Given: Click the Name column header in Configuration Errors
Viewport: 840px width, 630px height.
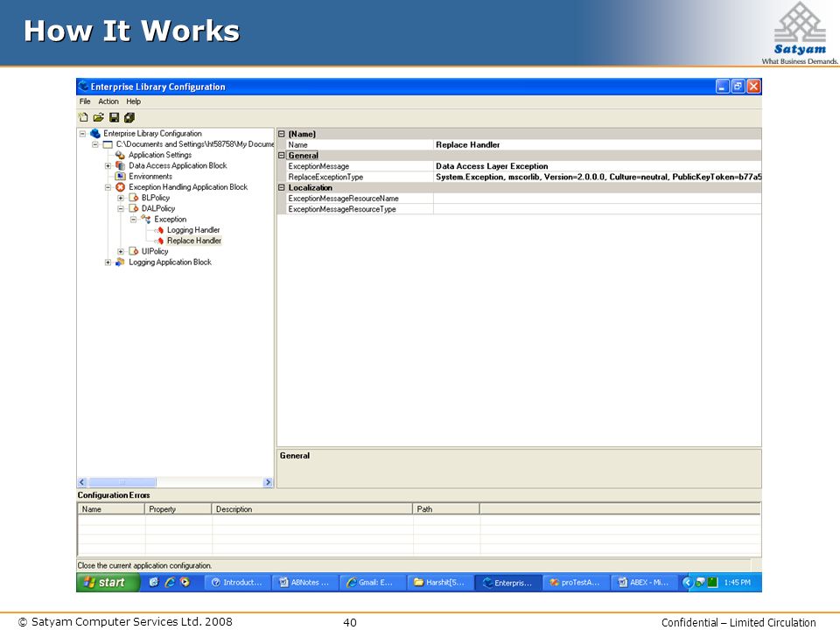Looking at the screenshot, I should [111, 509].
